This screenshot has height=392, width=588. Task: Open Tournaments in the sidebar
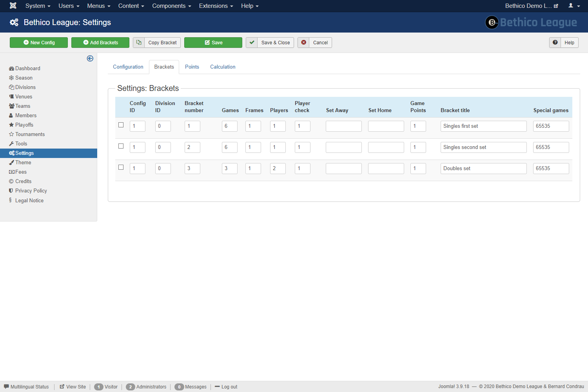pyautogui.click(x=30, y=134)
